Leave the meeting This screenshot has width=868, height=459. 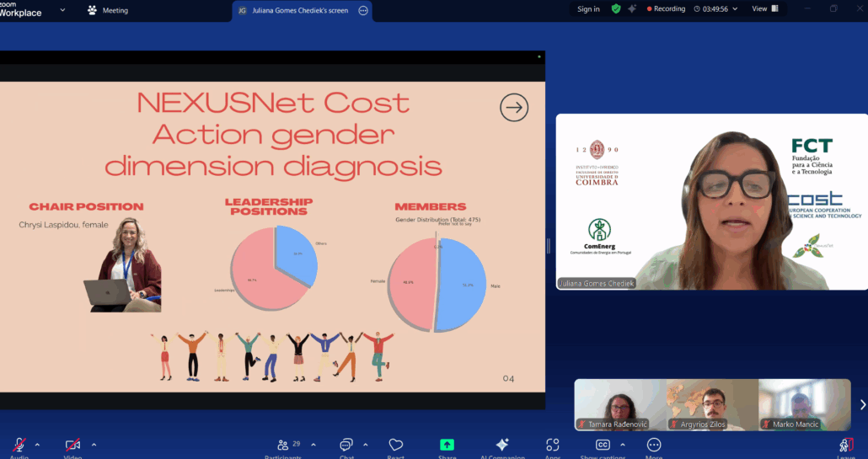[x=846, y=445]
